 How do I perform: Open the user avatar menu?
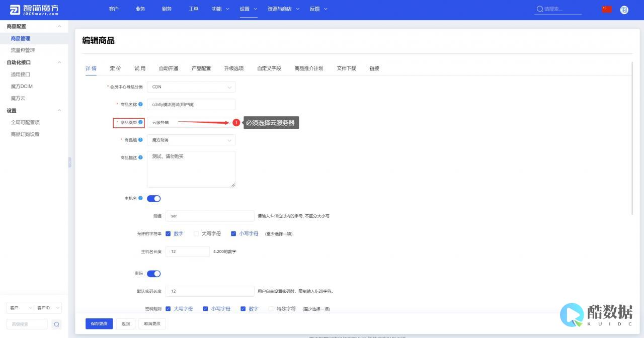coord(624,10)
